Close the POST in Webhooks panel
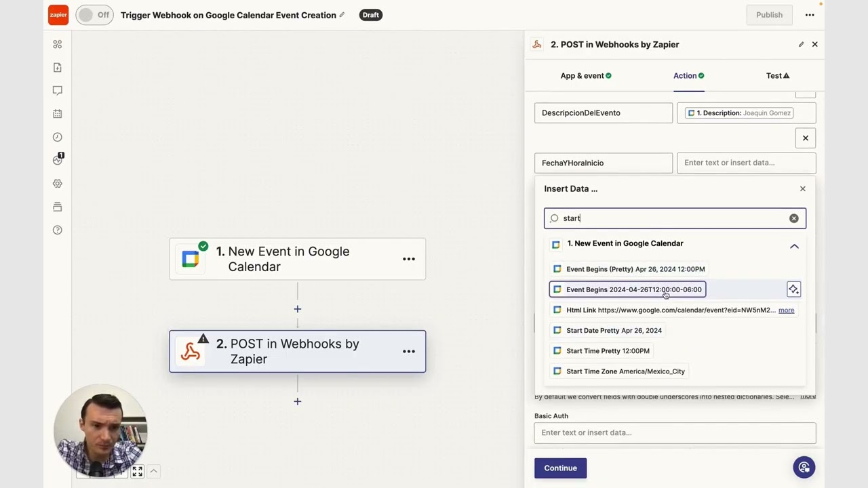The image size is (868, 488). [814, 45]
